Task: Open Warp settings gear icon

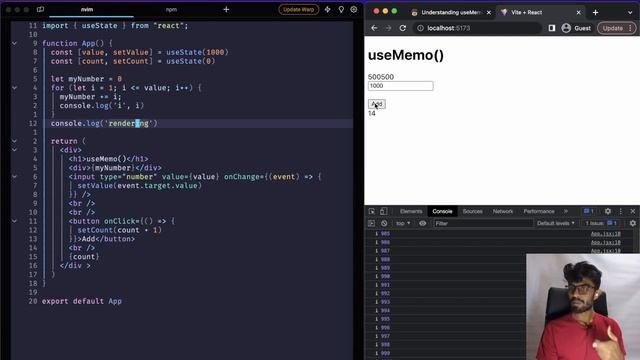Action: pyautogui.click(x=353, y=9)
